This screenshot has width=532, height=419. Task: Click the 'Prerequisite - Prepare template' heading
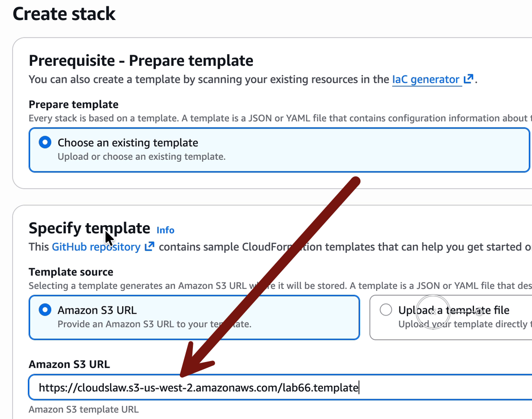(x=141, y=60)
